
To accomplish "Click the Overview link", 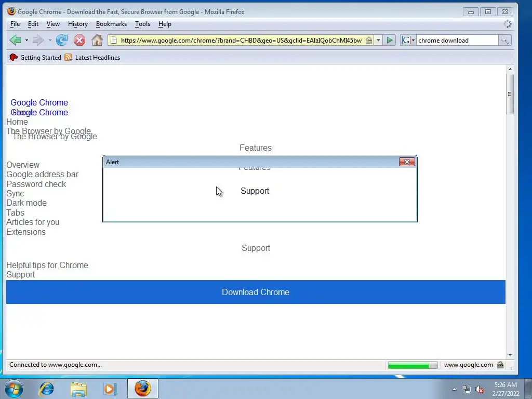I will [23, 165].
